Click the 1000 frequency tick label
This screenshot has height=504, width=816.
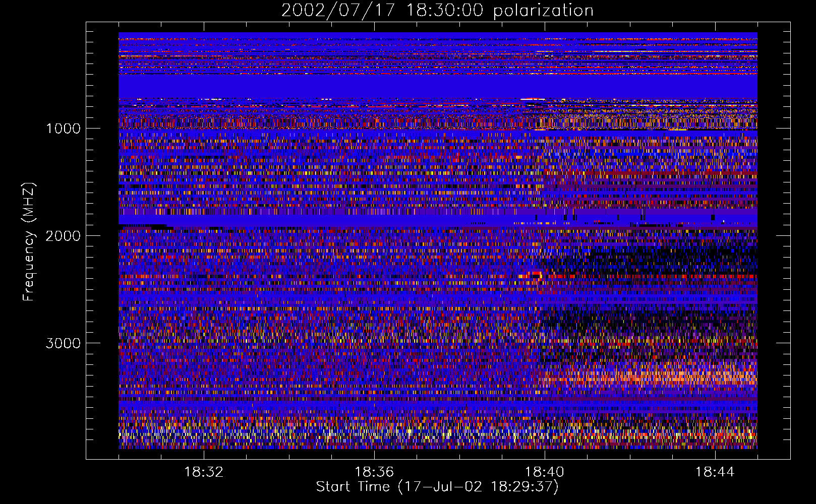(x=63, y=129)
